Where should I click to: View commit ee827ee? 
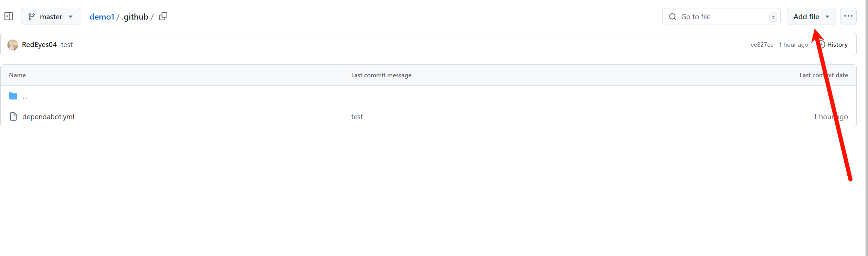click(x=762, y=45)
